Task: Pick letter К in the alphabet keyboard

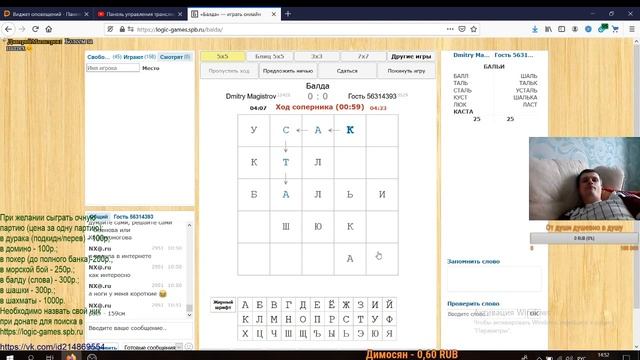Action: [x=245, y=319]
